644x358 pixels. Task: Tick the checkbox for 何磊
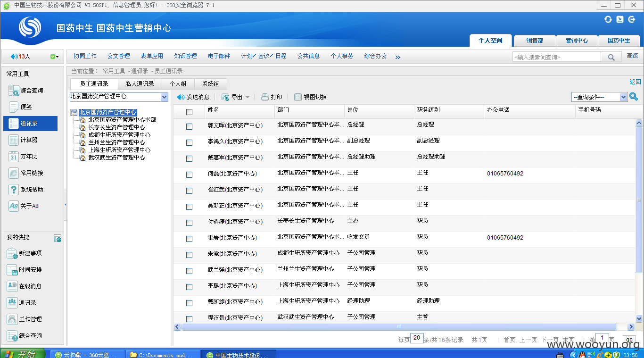tap(189, 175)
